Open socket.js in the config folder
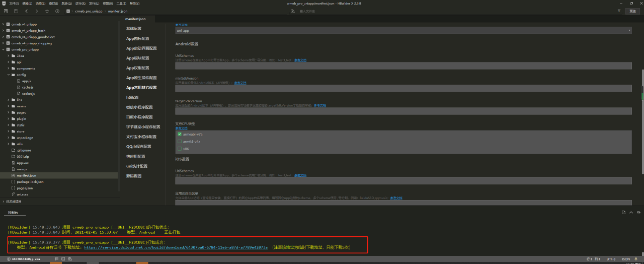644x264 pixels. coord(28,93)
